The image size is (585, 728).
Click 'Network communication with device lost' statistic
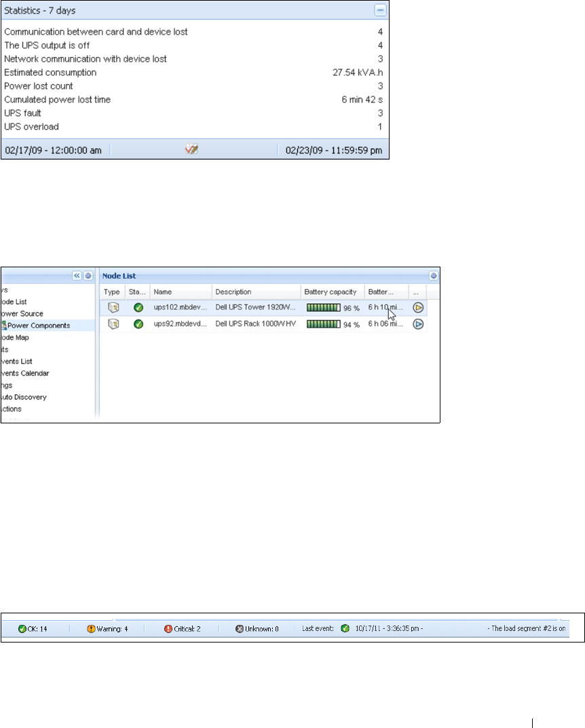[x=195, y=59]
